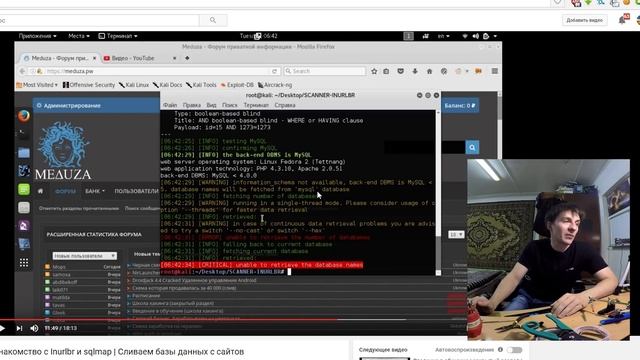Open the Kali Linux bookmark
The image size is (640, 360).
click(134, 85)
